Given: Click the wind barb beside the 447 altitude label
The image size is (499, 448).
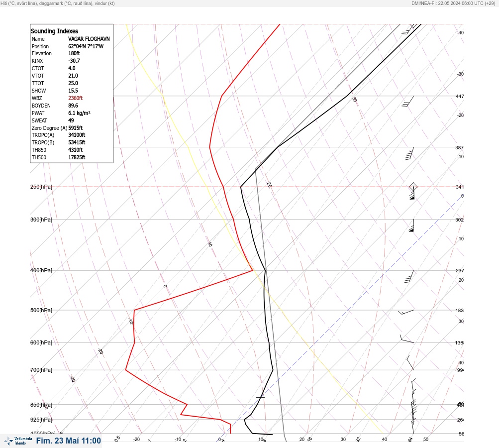Looking at the screenshot, I should pyautogui.click(x=408, y=101).
